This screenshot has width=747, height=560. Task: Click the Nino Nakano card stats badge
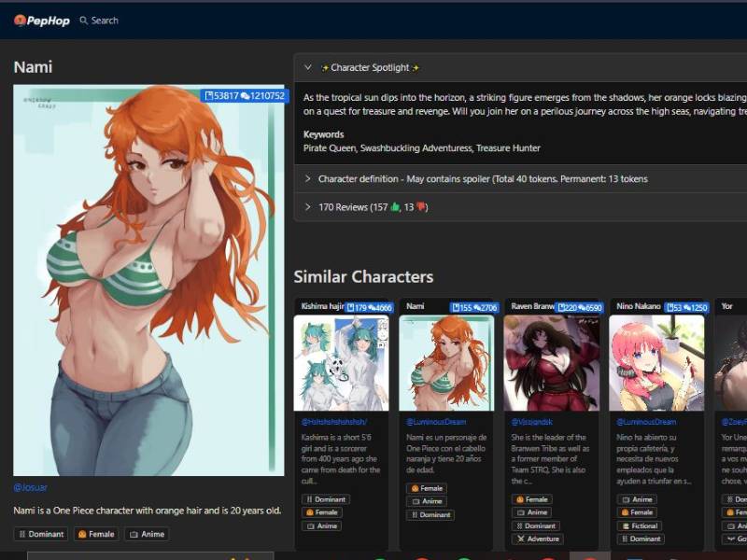pos(686,307)
